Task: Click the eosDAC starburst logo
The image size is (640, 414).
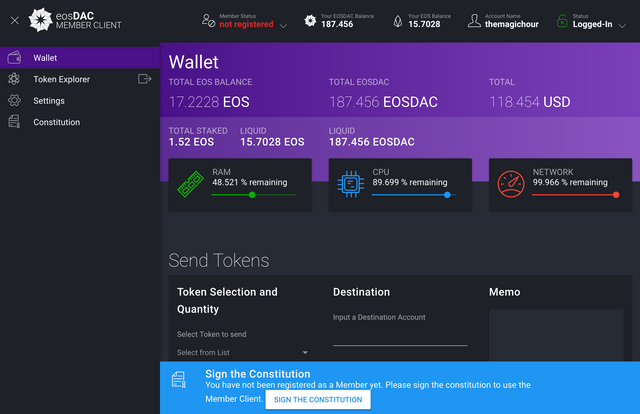Action: [40, 20]
